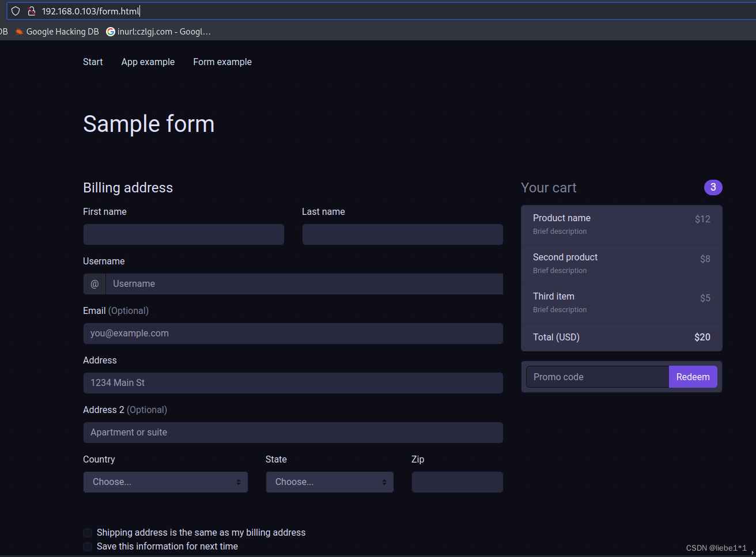Open the Country dropdown
The image size is (756, 557).
coord(166,482)
